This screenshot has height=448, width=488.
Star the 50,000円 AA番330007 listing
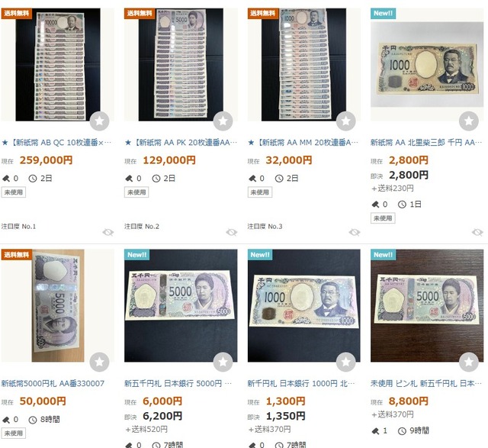[99, 362]
